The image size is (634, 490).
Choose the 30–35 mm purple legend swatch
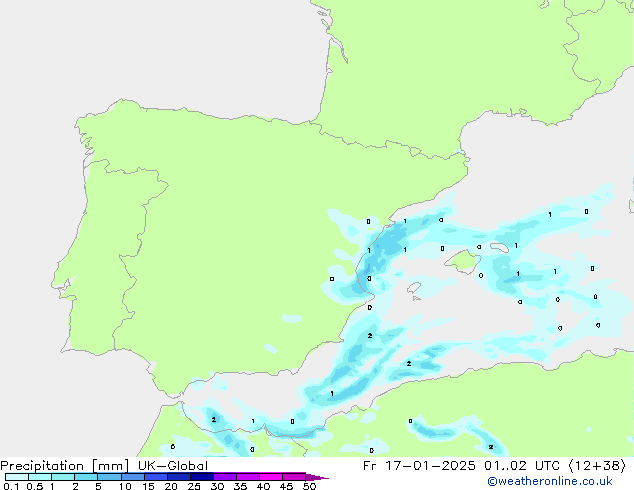225,477
